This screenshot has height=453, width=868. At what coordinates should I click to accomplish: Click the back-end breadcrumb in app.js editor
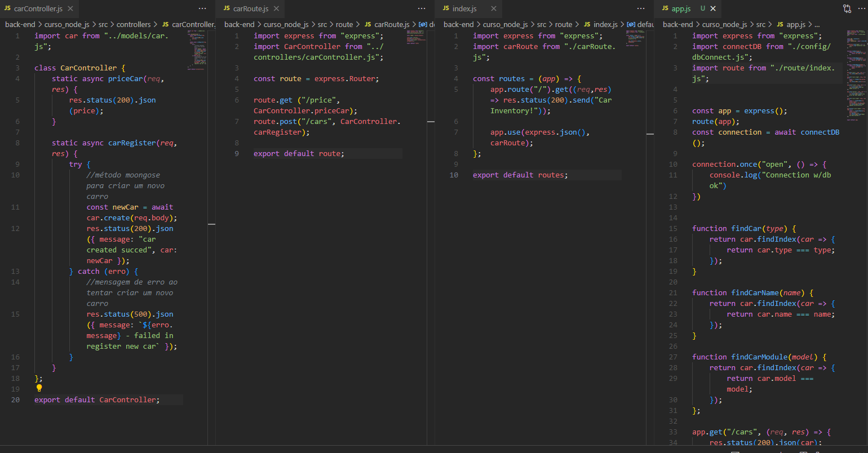click(x=678, y=24)
